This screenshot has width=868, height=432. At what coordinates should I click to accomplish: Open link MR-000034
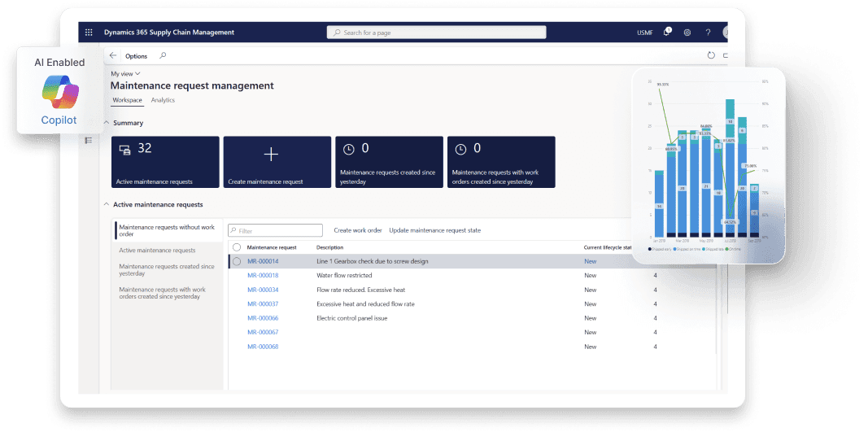click(263, 290)
